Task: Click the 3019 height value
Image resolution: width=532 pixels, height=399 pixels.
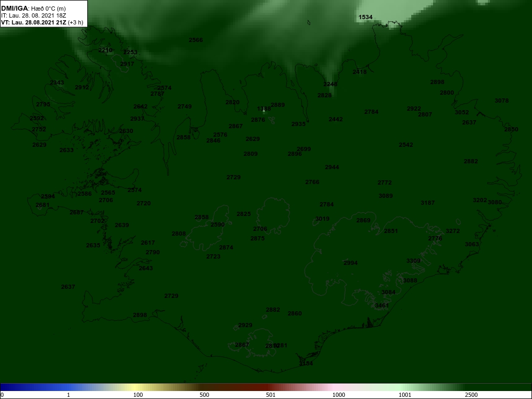Action: coord(322,219)
